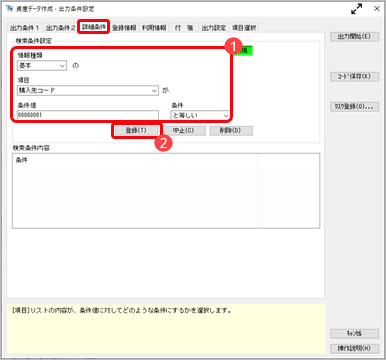This screenshot has width=386, height=360.
Task: Click the yellow help text starting [項目]リスト
Action: pos(122,311)
